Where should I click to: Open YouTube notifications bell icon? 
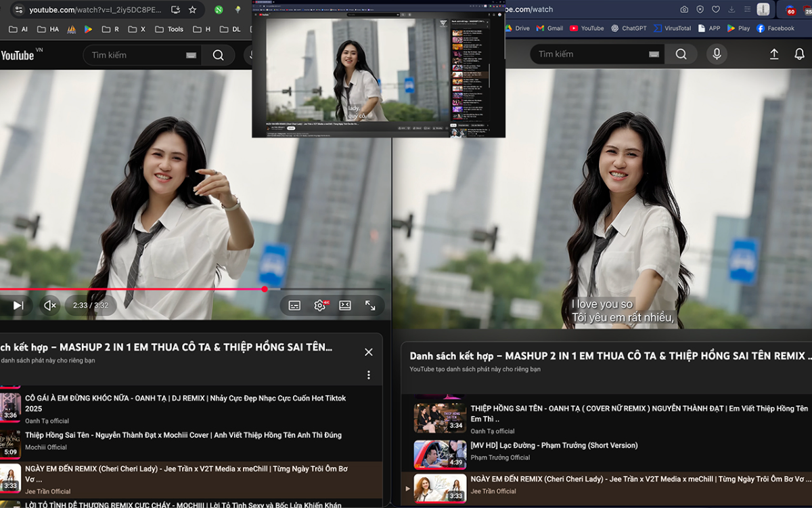[x=799, y=54]
